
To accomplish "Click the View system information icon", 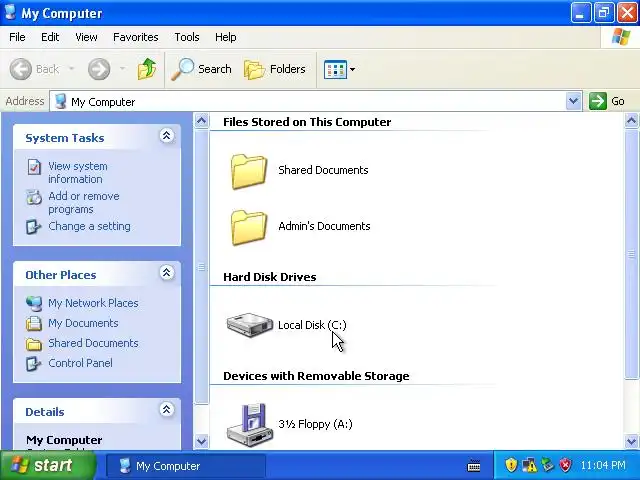I will [x=34, y=167].
